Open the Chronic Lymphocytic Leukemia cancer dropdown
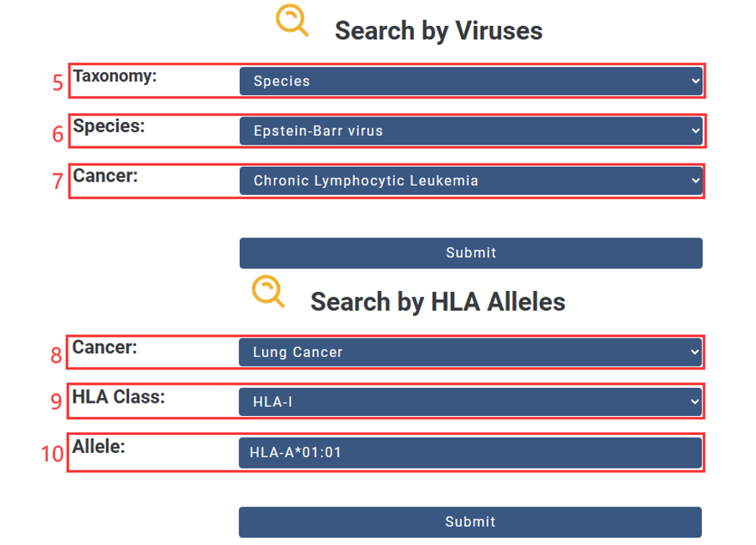 pyautogui.click(x=470, y=181)
